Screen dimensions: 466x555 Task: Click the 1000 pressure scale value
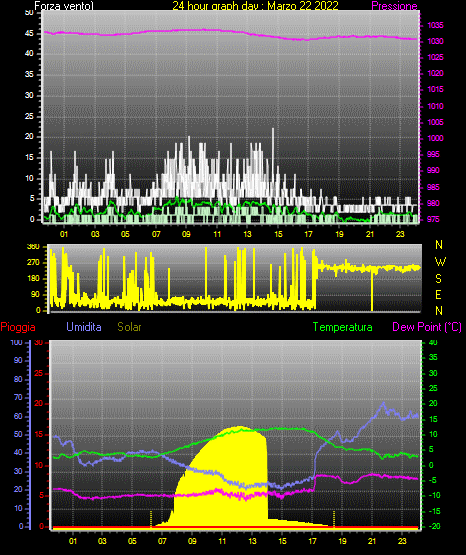435,138
